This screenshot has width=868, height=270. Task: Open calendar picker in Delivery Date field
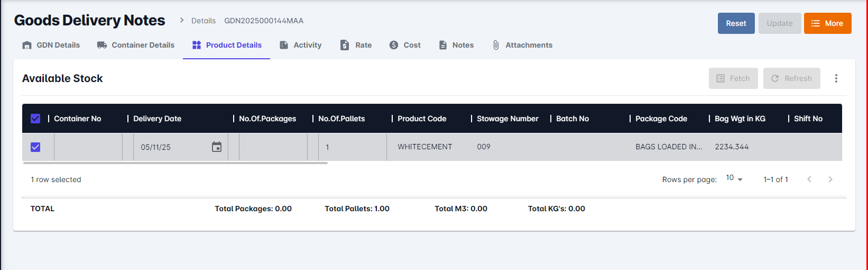pos(217,147)
